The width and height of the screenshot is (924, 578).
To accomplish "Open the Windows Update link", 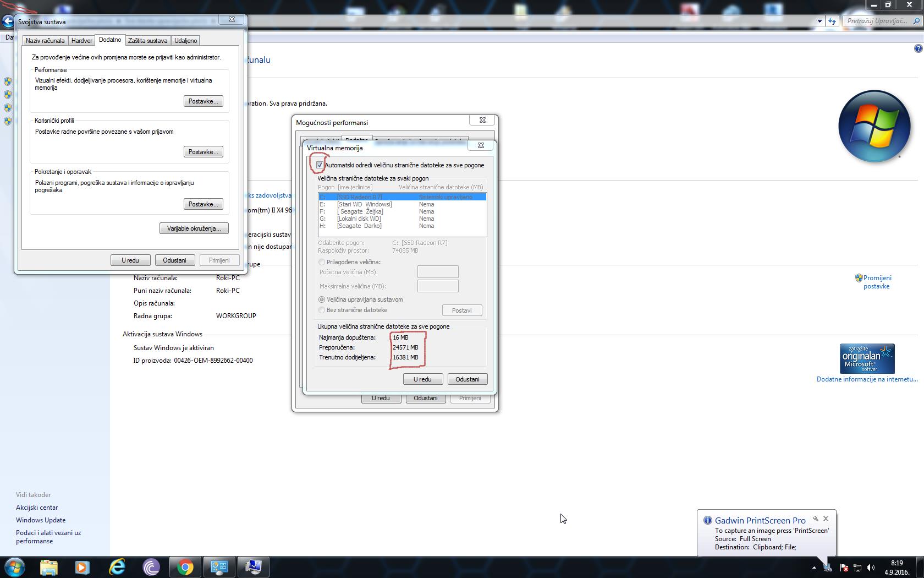I will tap(41, 520).
